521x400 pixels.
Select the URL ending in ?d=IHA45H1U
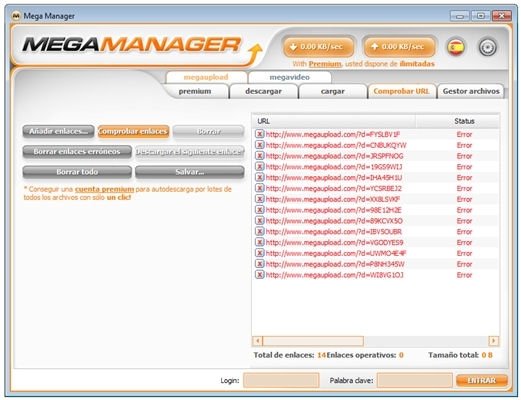(334, 177)
